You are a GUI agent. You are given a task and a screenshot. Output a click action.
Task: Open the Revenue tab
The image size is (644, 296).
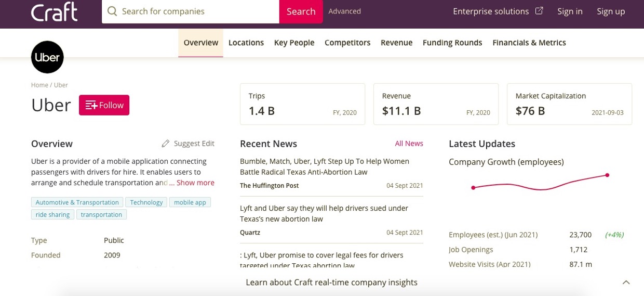tap(397, 43)
